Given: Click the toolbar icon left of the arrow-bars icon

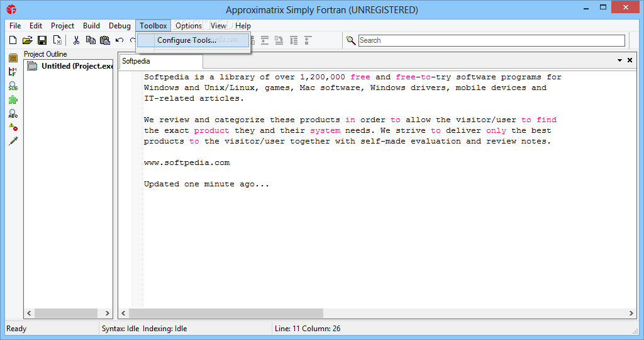Looking at the screenshot, I should pos(279,40).
